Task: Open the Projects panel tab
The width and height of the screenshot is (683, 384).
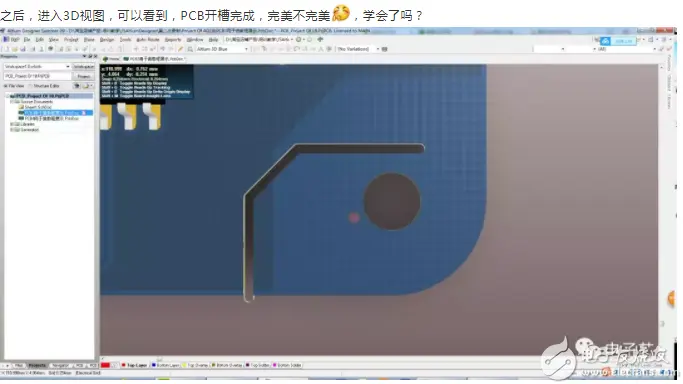Action: (37, 366)
